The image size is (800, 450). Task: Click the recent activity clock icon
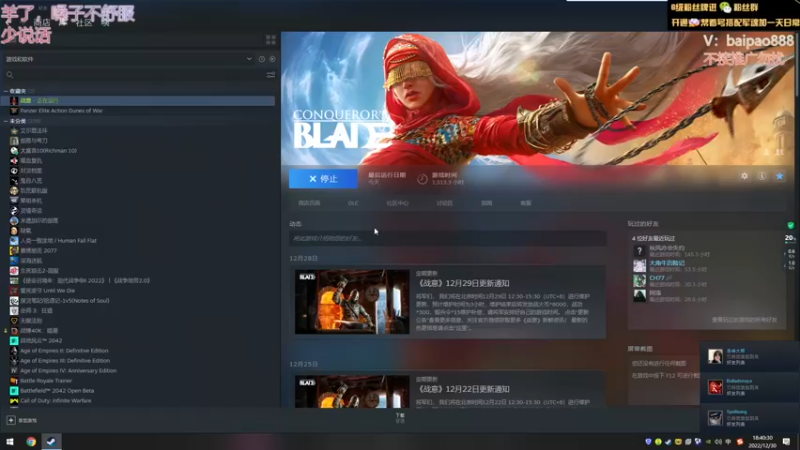pyautogui.click(x=262, y=59)
